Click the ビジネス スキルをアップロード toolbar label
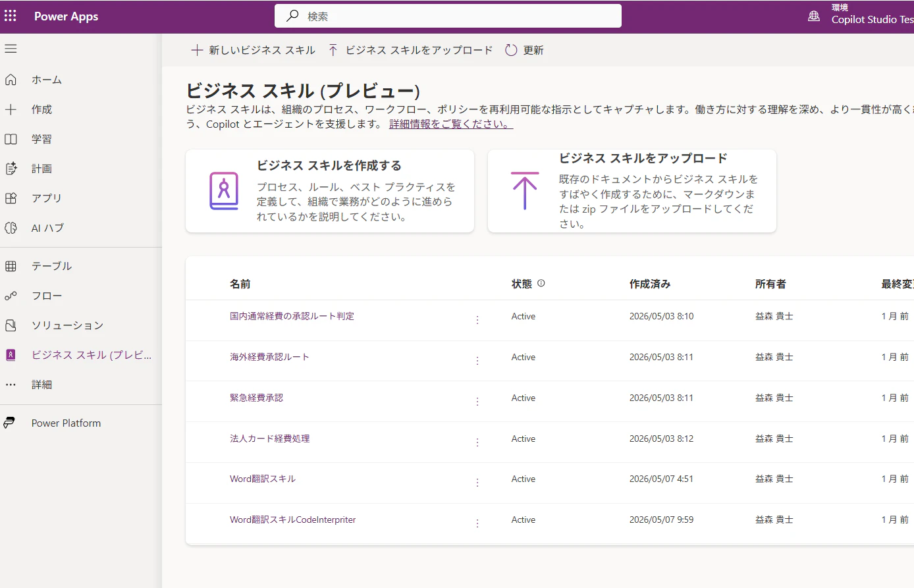 click(x=419, y=50)
